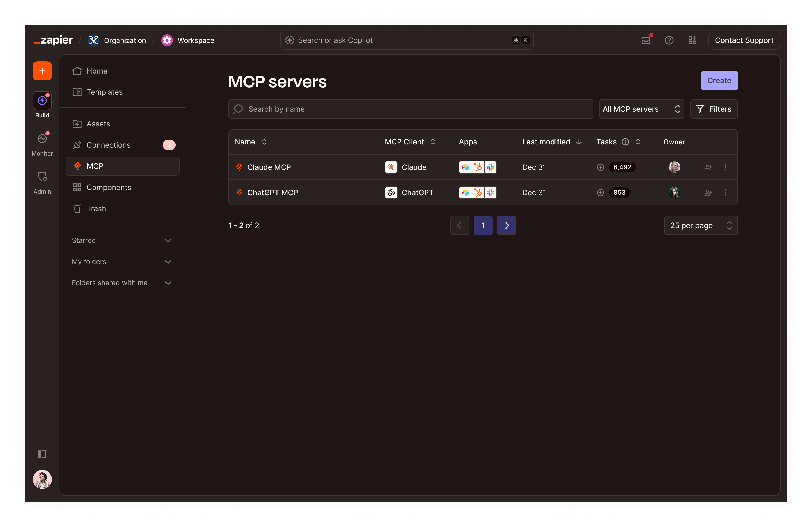The width and height of the screenshot is (812, 527).
Task: Click HubSpot app icon in Claude MCP row
Action: (478, 167)
